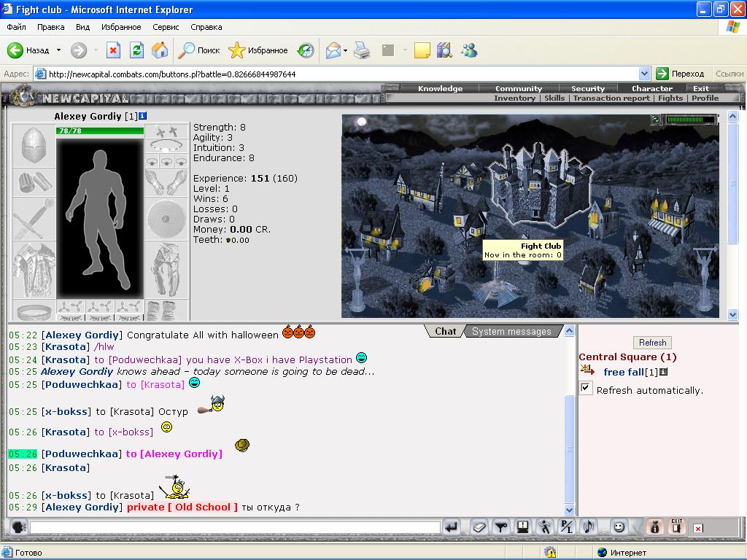The width and height of the screenshot is (747, 560).
Task: Open the Сервис menu
Action: 166,27
